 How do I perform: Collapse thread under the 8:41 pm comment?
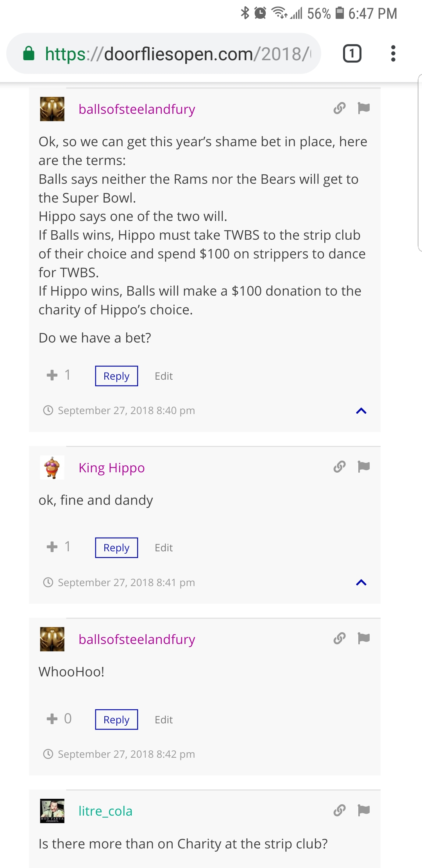point(361,583)
